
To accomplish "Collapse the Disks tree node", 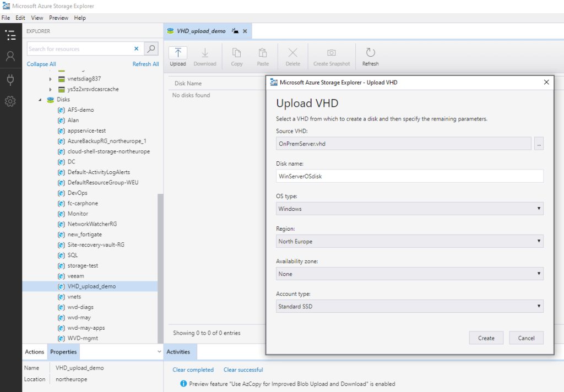I will (40, 99).
